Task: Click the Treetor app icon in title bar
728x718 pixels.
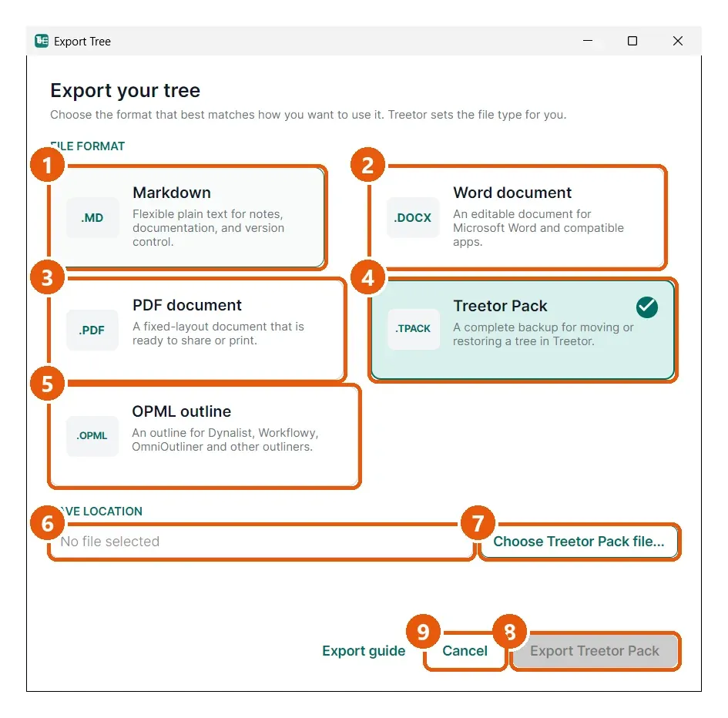Action: click(x=42, y=41)
